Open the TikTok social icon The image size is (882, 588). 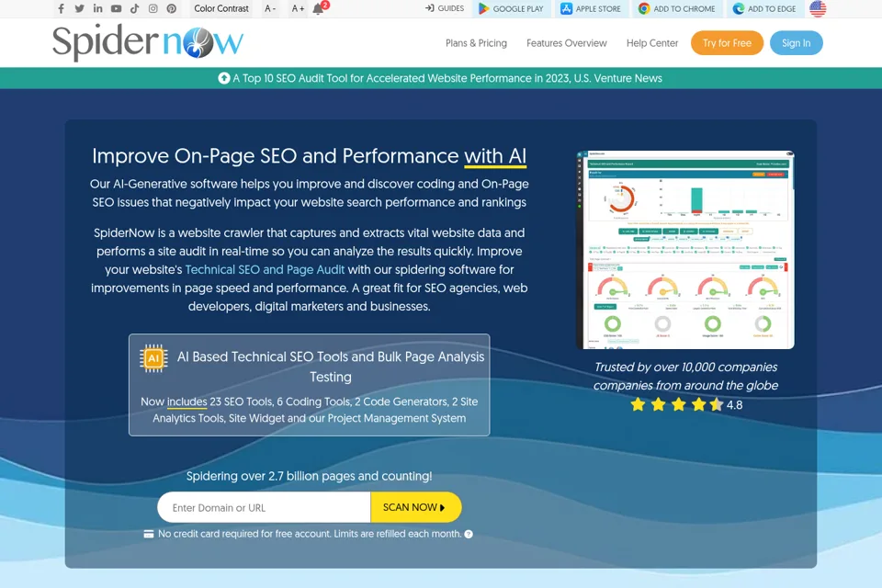click(x=134, y=8)
